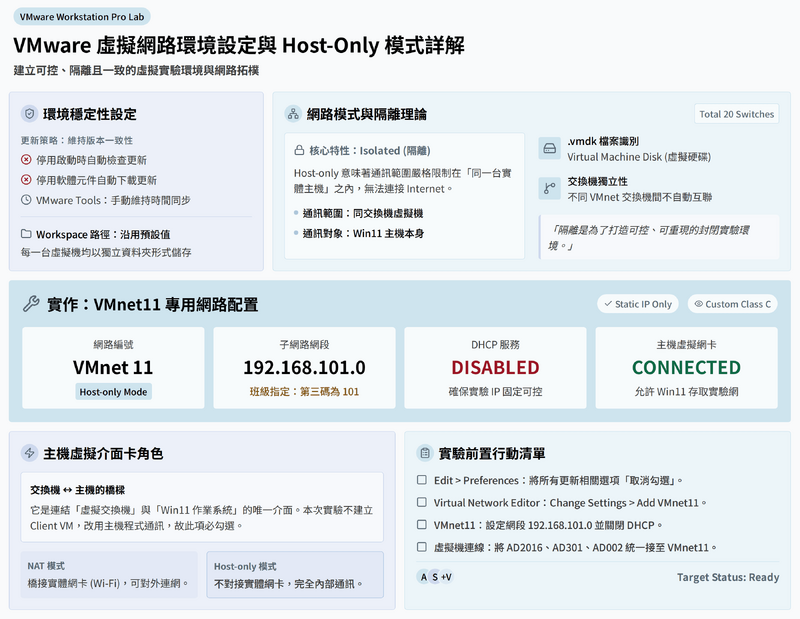Click the Total 20 Switches button
This screenshot has height=619, width=800.
tap(736, 114)
